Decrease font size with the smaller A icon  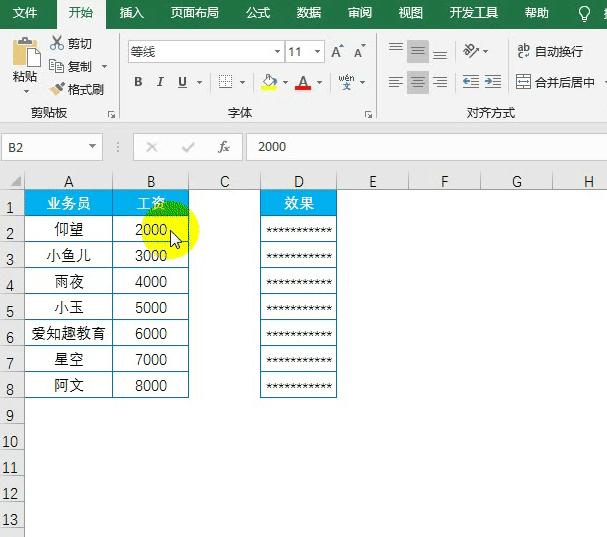click(359, 51)
